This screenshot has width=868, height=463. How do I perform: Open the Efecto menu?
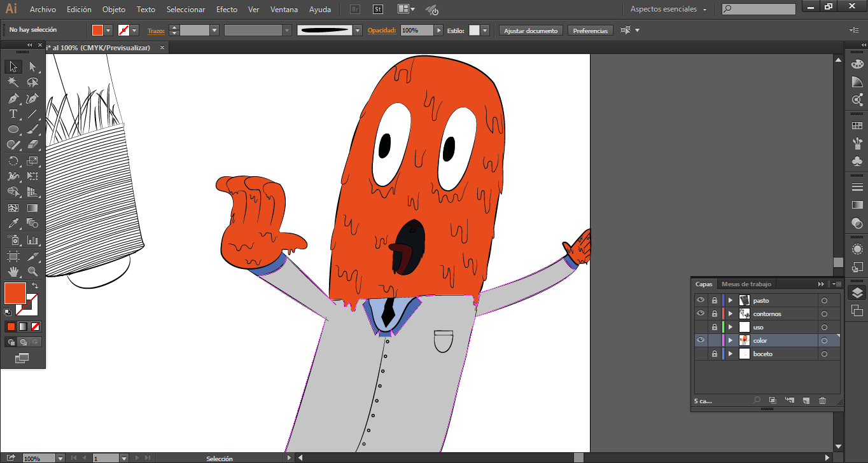pos(227,10)
